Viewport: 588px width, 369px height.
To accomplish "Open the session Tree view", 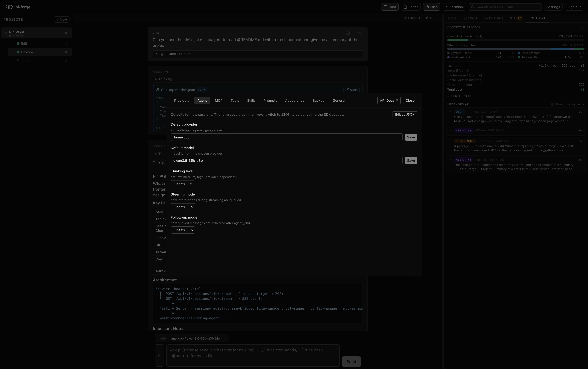I will (x=431, y=18).
